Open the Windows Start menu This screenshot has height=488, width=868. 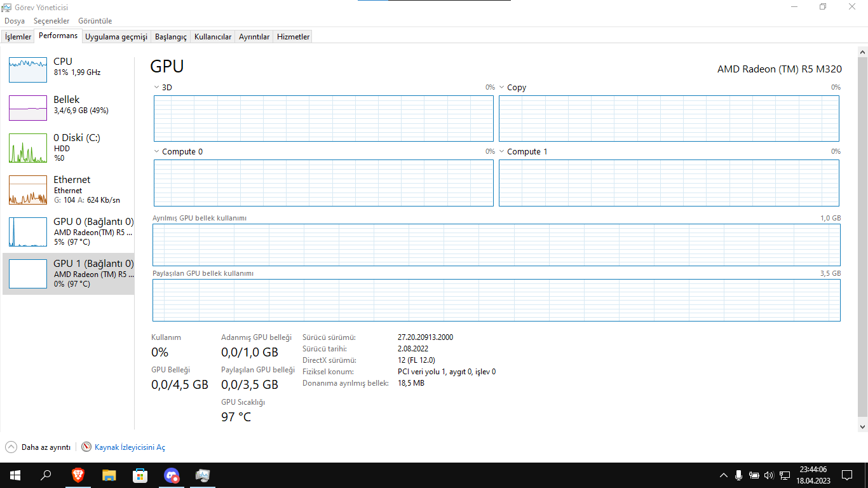point(15,475)
